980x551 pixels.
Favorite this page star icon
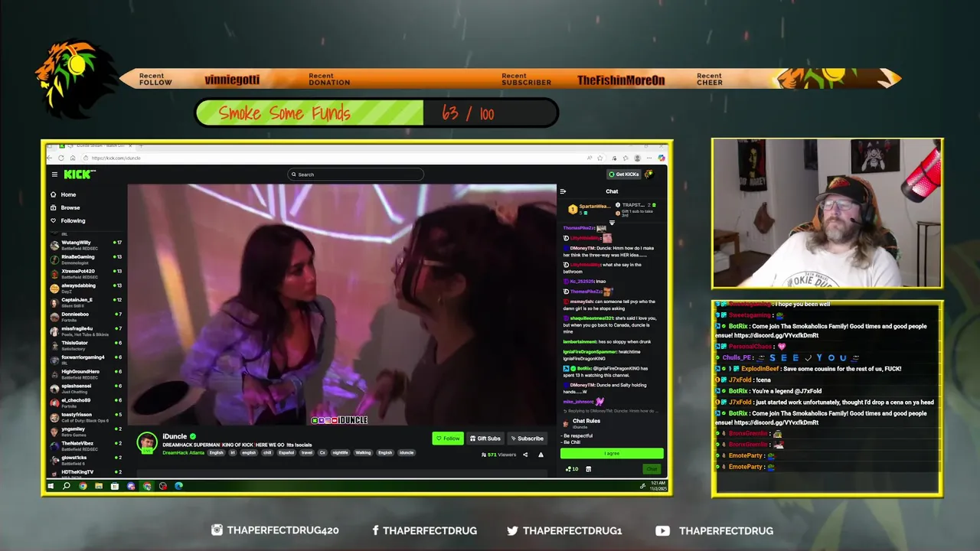click(x=600, y=158)
